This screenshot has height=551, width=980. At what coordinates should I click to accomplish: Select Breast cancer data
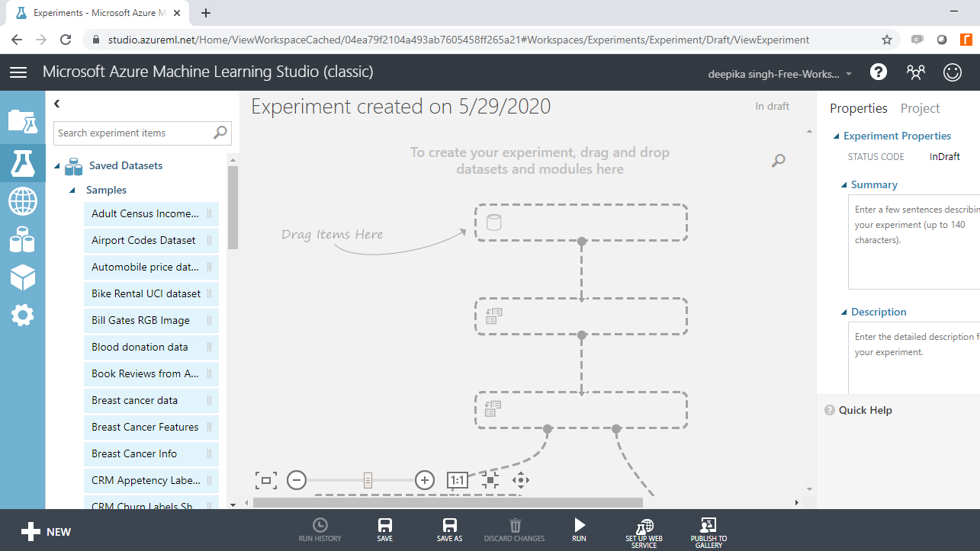point(151,401)
